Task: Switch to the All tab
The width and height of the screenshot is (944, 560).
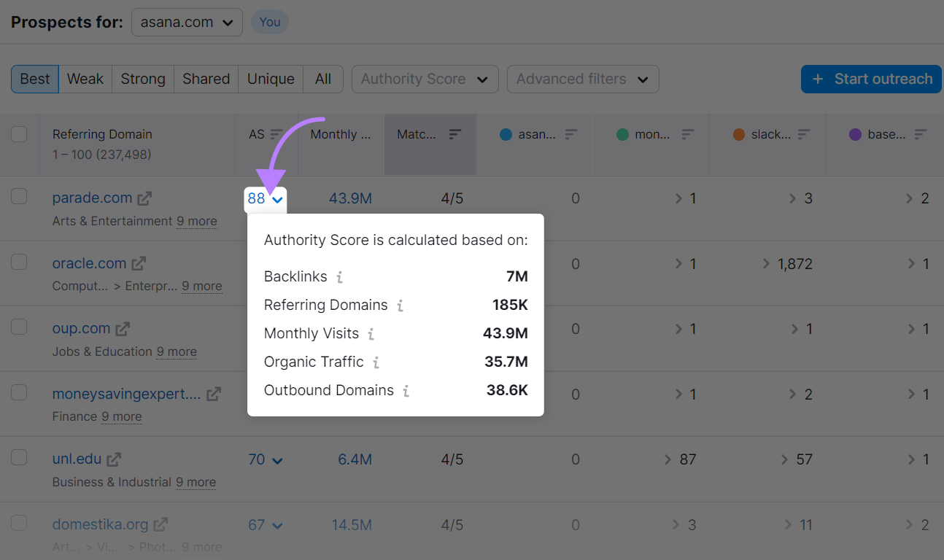Action: (323, 79)
